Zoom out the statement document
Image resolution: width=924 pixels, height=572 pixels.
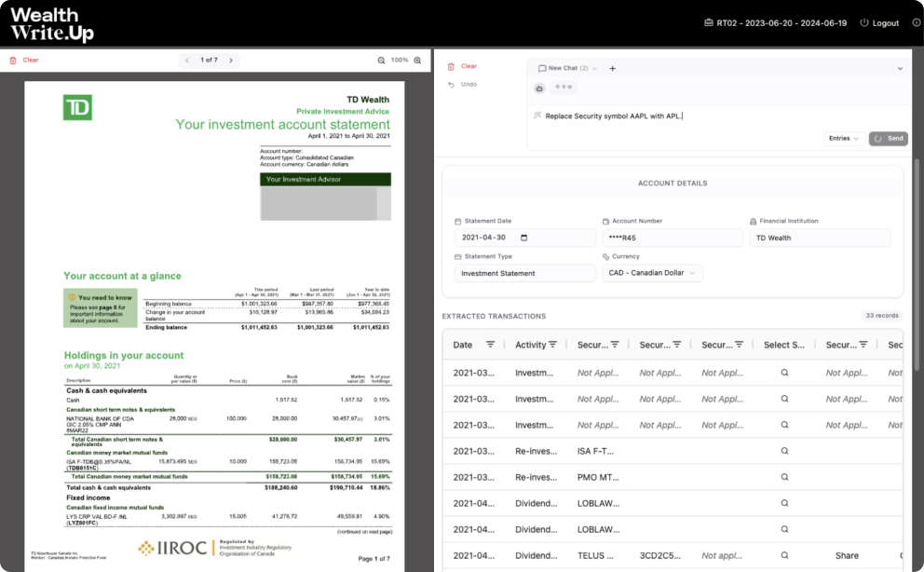coord(381,60)
